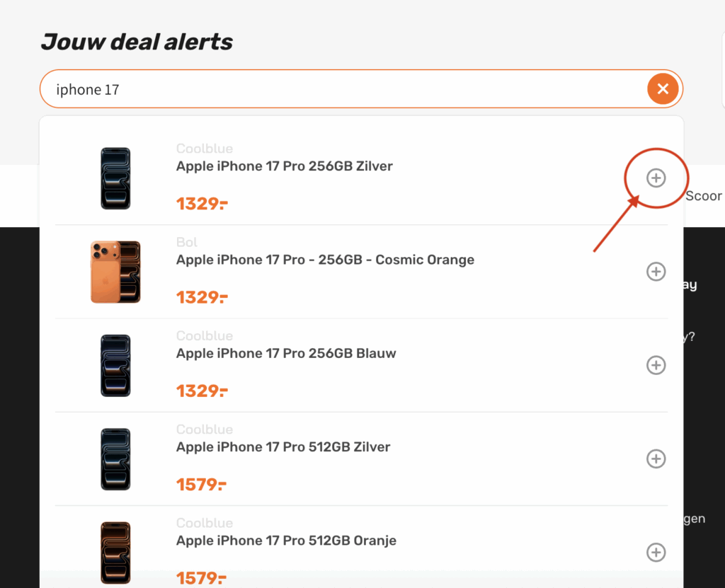Add iPhone 17 Pro 256GB Blauw deal alert
This screenshot has width=725, height=588.
point(656,365)
